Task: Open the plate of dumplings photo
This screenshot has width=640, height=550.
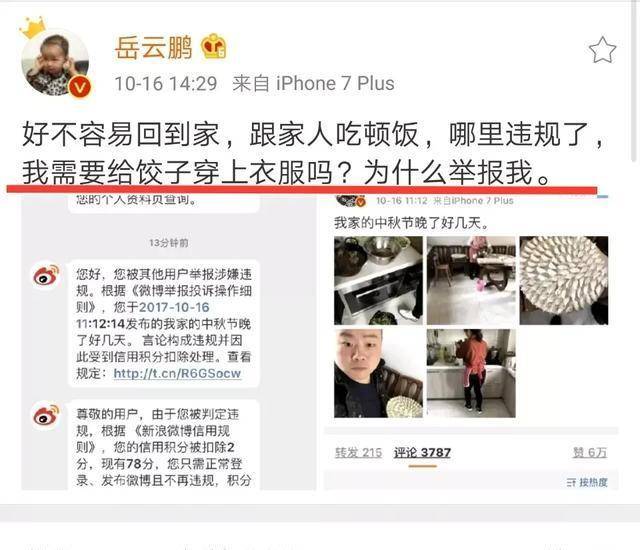Action: 564,280
